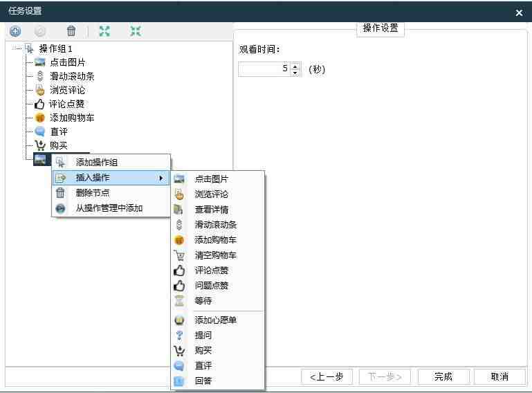This screenshot has height=393, width=532.
Task: Insert 浏览评论 from the submenu
Action: [218, 194]
